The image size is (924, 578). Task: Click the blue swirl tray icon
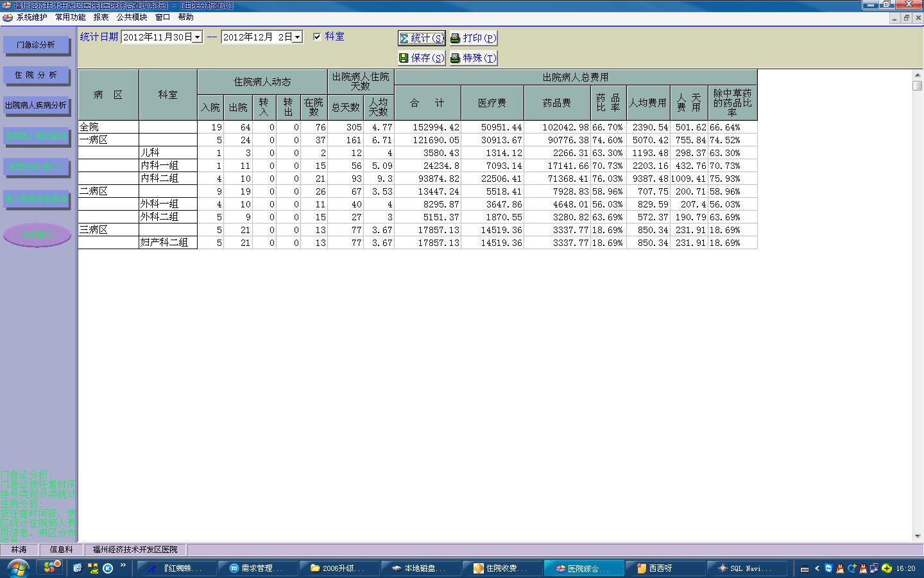click(x=852, y=568)
